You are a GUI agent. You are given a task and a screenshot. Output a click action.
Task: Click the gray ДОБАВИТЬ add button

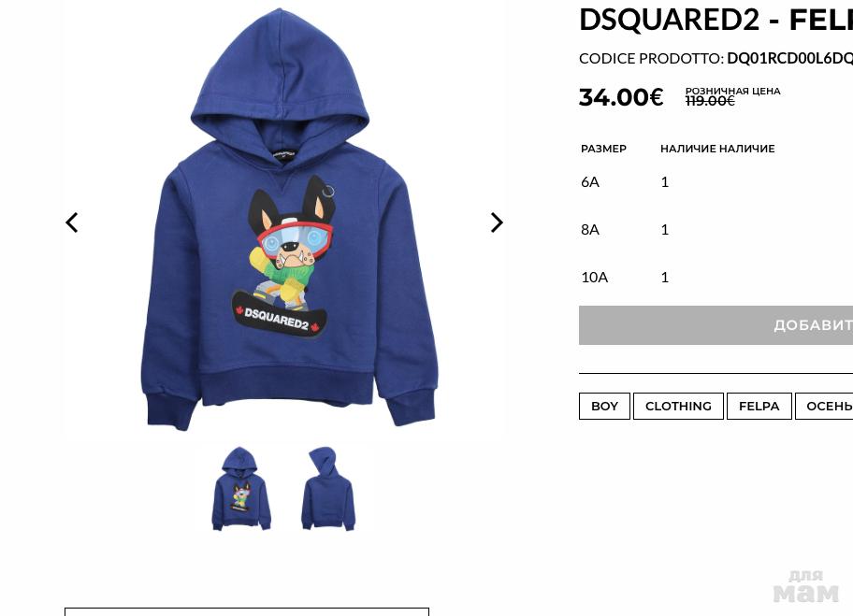click(716, 325)
